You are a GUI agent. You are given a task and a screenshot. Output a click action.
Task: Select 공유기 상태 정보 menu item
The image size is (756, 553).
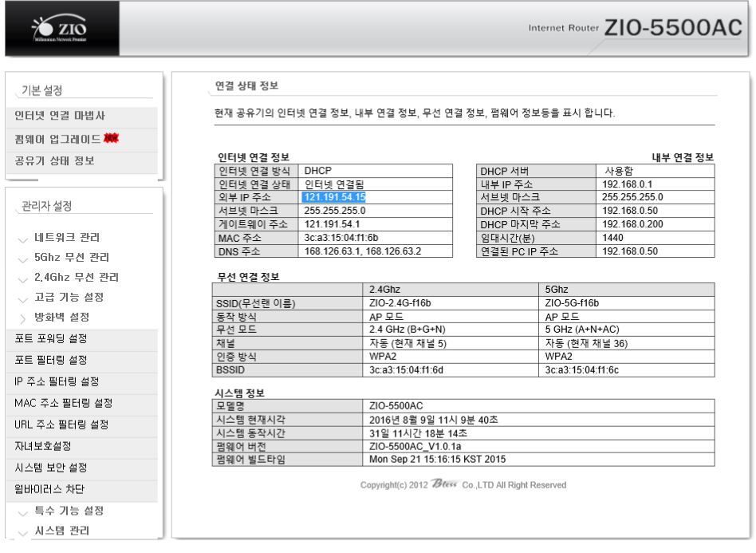coord(54,160)
